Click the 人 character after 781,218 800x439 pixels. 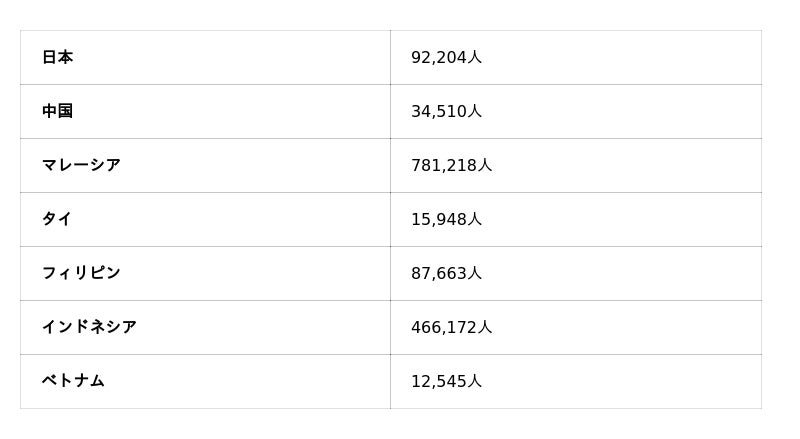coord(485,166)
